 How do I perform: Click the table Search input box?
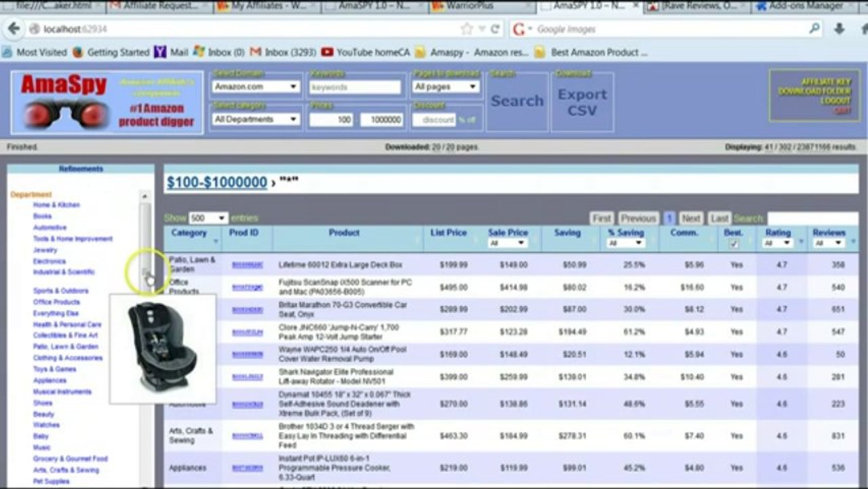812,219
